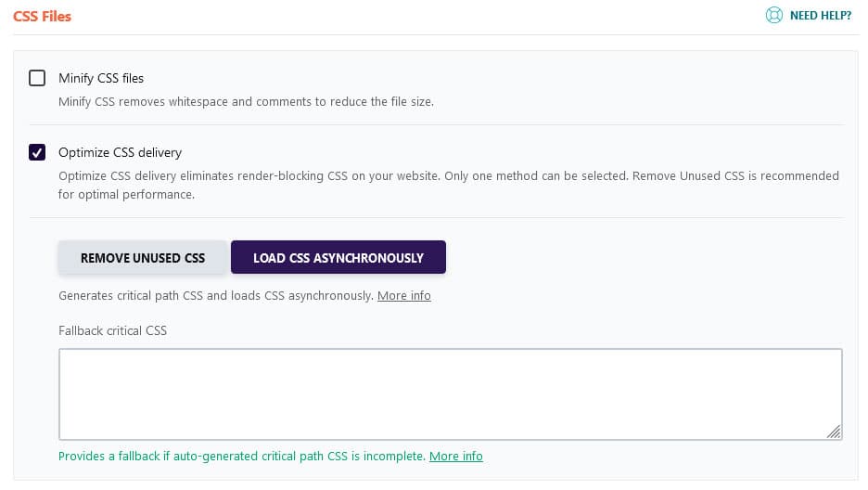Open More info link after 'critical path CSS is incomplete'

pyautogui.click(x=455, y=457)
